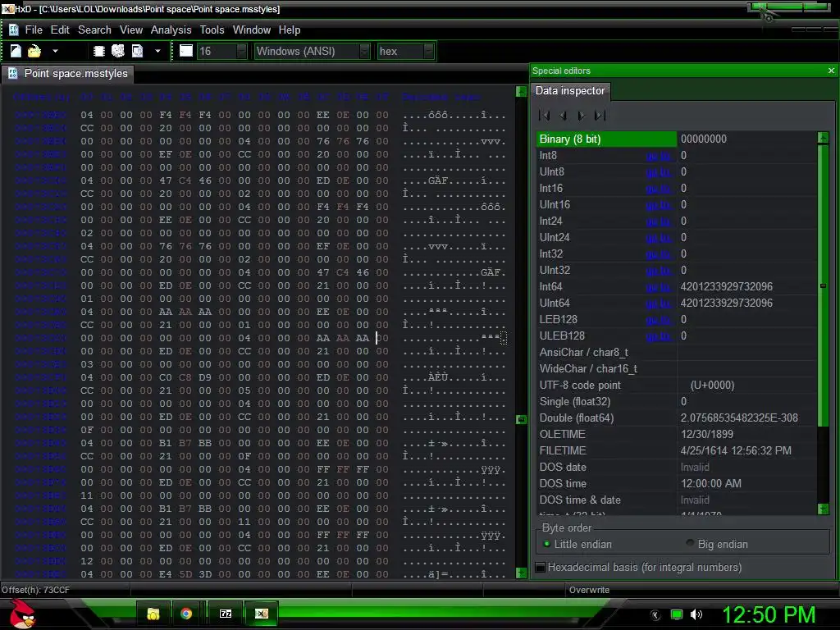
Task: Click the Open disk toolbar icon
Action: (118, 51)
